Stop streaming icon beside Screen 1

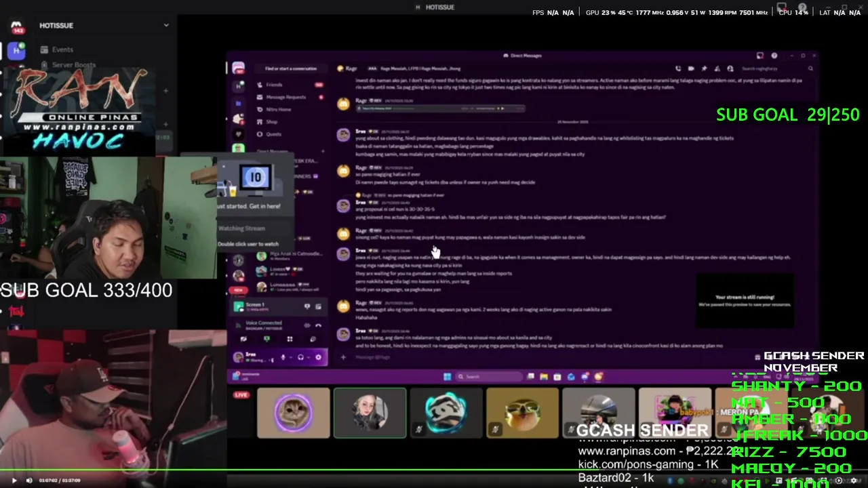click(307, 306)
